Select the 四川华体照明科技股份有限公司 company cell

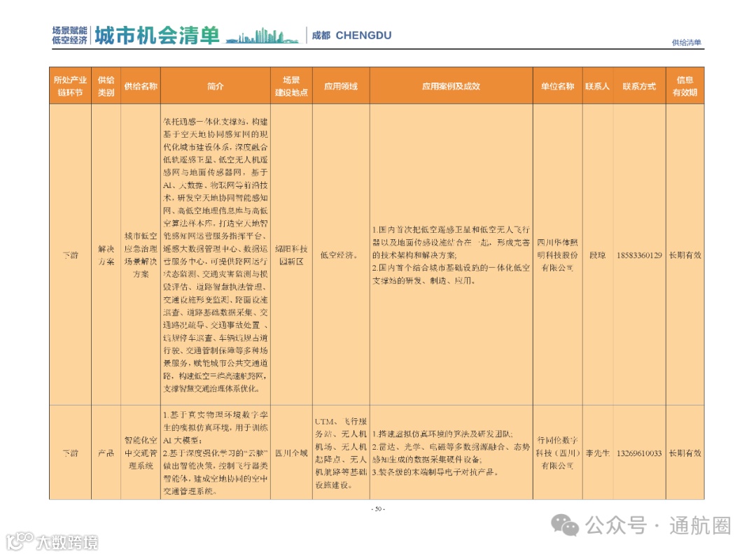[x=557, y=255]
